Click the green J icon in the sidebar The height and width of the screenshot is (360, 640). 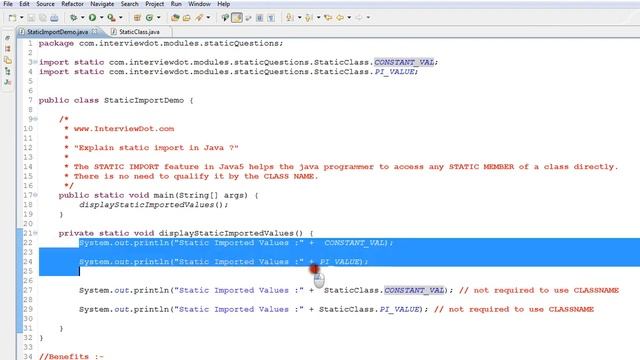(7, 82)
